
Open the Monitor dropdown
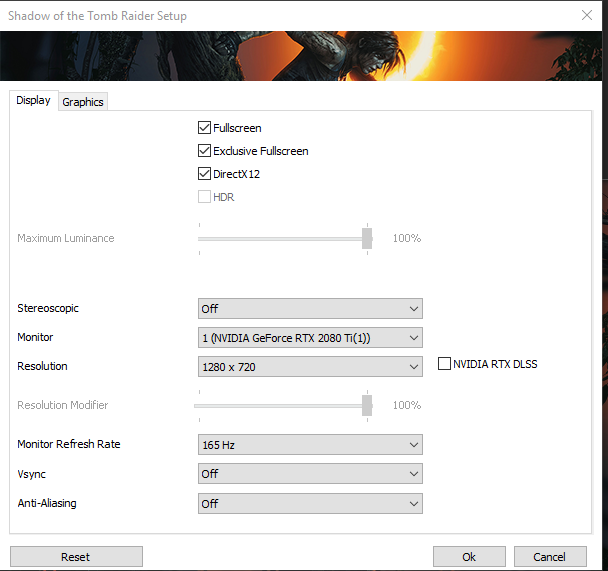click(x=310, y=338)
